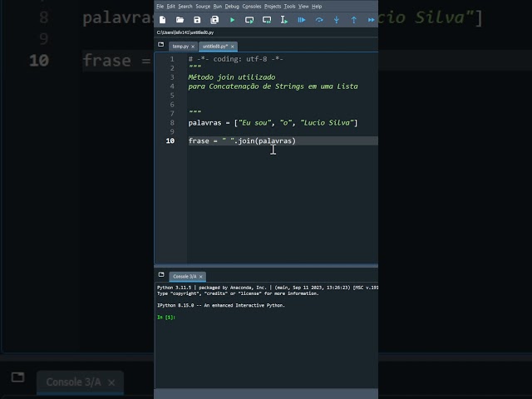Click file path C:\Users untitled0.py label
The height and width of the screenshot is (399, 532).
185,32
